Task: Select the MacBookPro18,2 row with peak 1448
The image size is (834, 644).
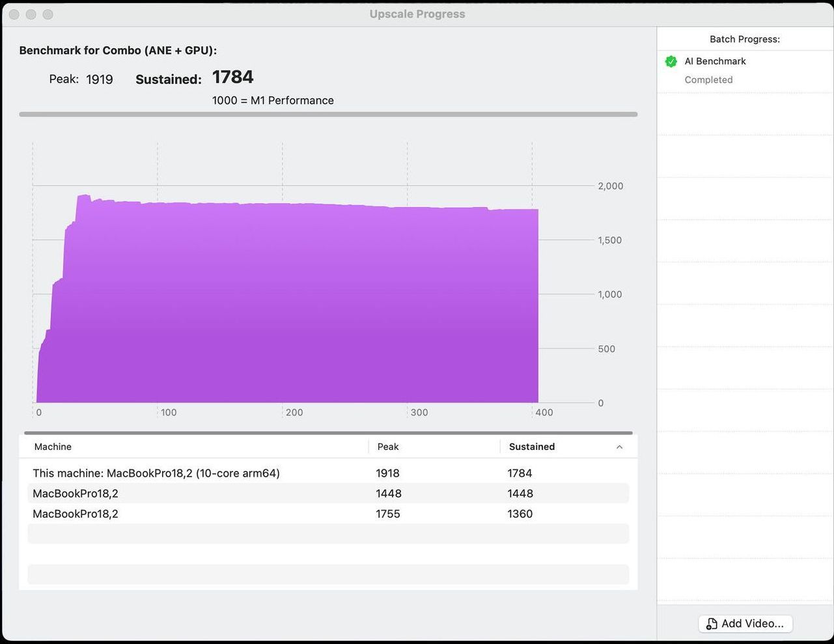Action: pos(328,494)
